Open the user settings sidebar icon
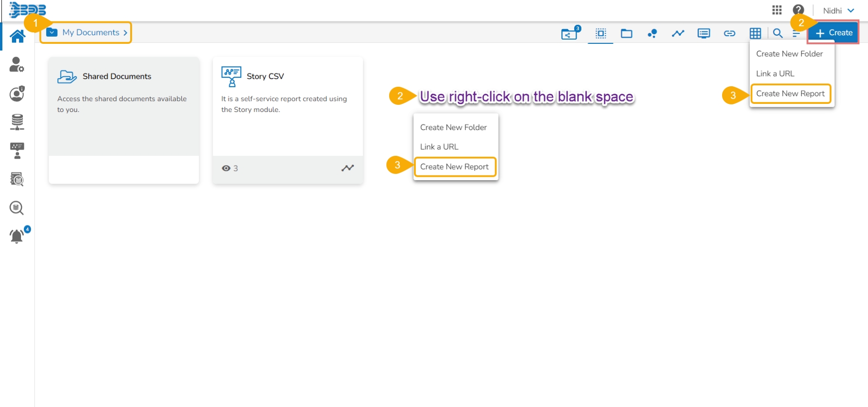The width and height of the screenshot is (868, 407). [x=17, y=65]
